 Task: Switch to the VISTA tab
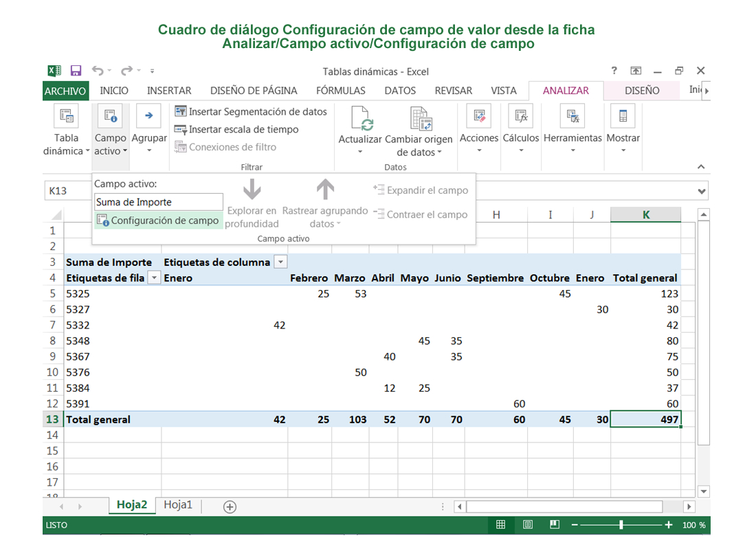point(503,91)
